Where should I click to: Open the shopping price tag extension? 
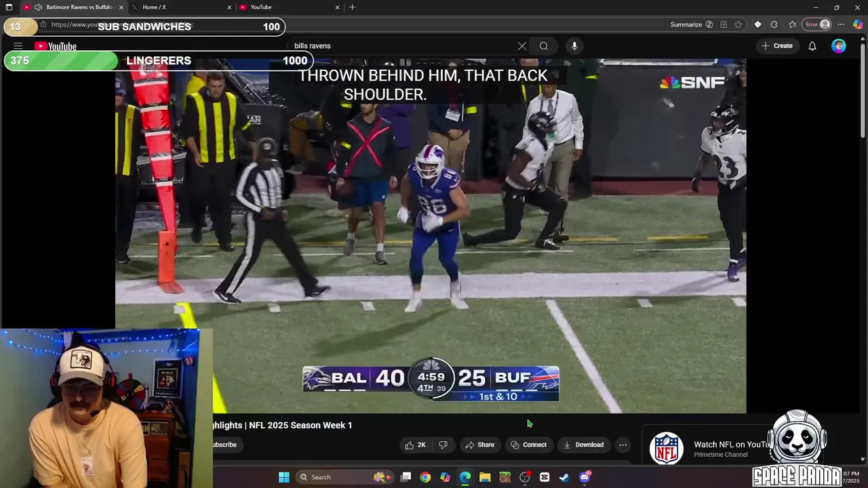pyautogui.click(x=757, y=24)
